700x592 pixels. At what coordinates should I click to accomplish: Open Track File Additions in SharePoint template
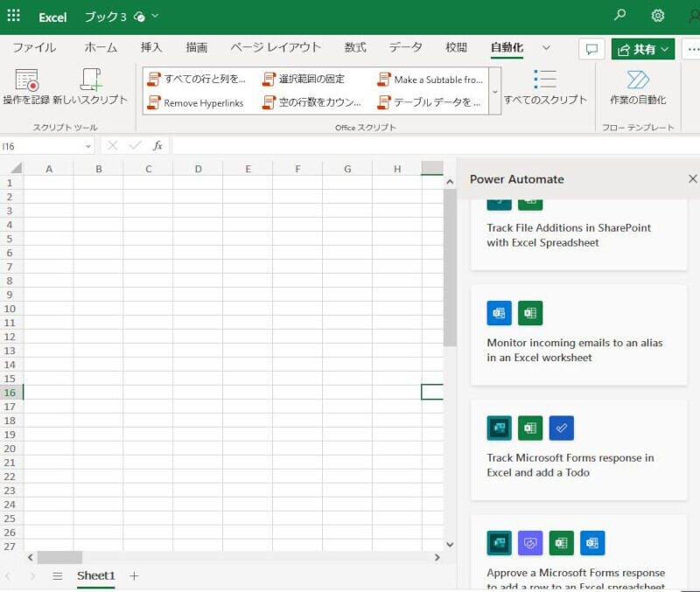coord(578,234)
